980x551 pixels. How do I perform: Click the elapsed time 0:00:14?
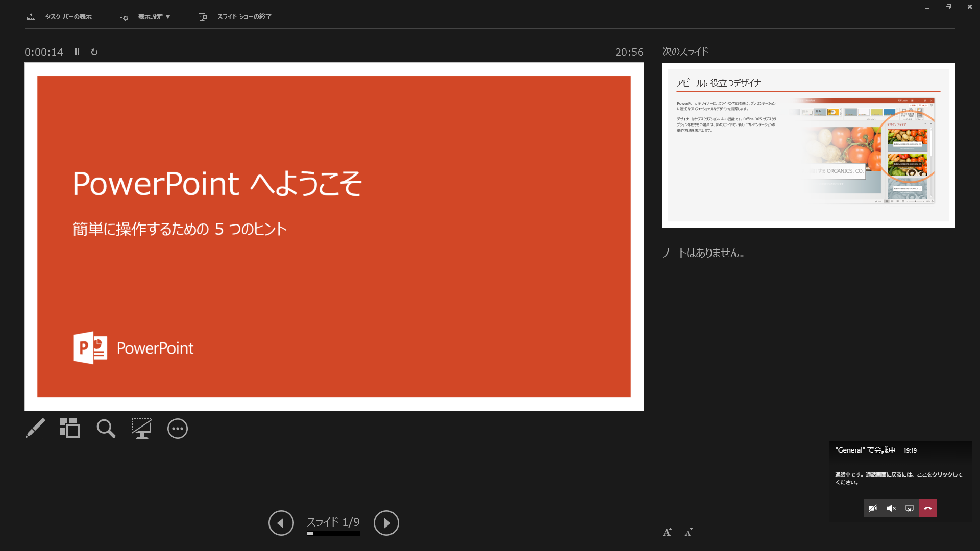click(44, 52)
